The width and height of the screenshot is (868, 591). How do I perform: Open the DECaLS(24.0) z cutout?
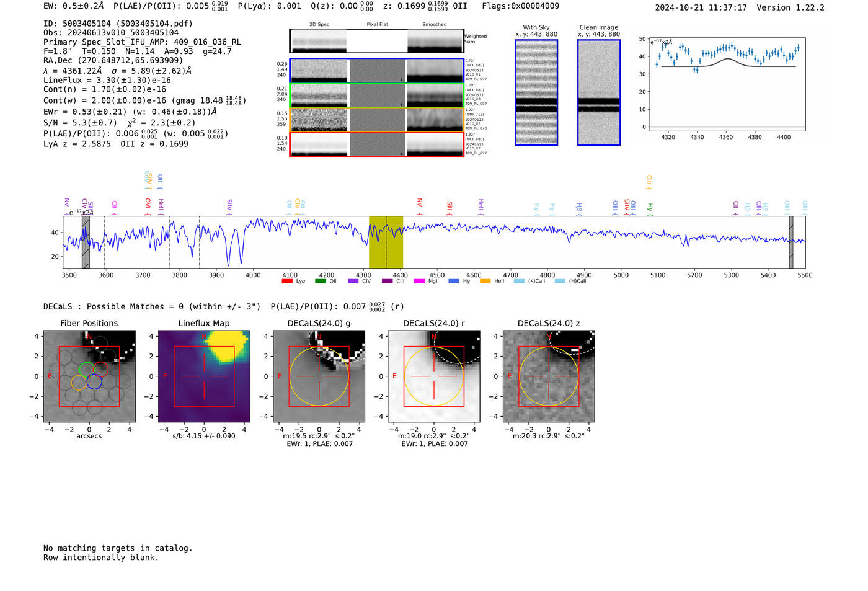(x=548, y=376)
